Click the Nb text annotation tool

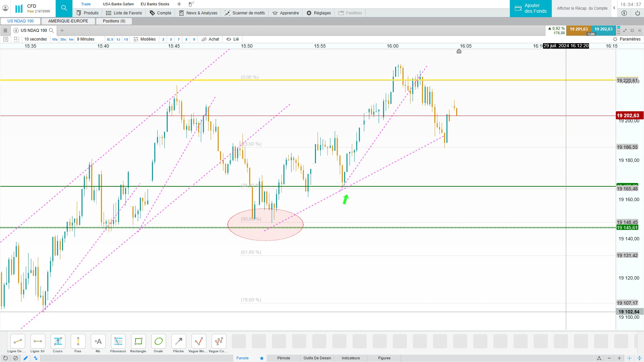98,342
